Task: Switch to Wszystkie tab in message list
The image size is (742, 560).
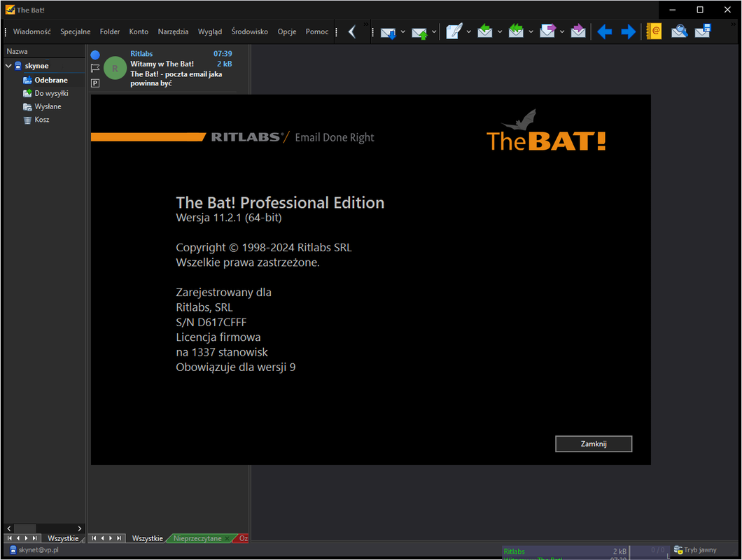Action: click(147, 538)
